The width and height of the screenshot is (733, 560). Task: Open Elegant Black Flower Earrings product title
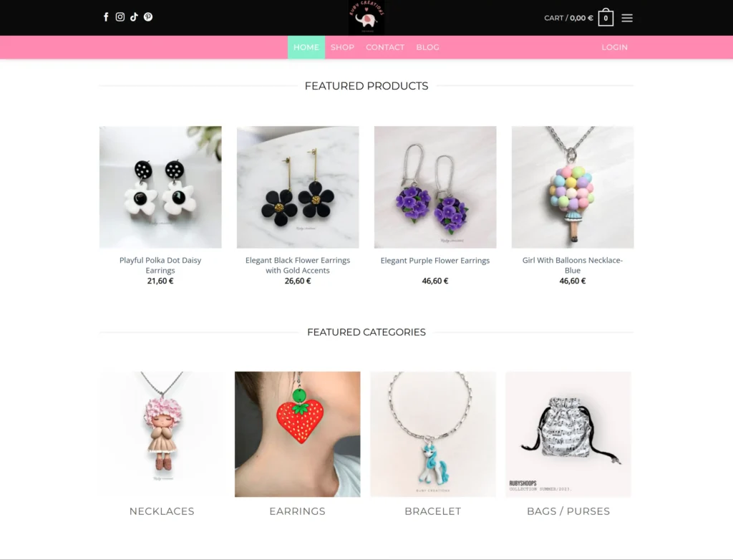pos(298,265)
